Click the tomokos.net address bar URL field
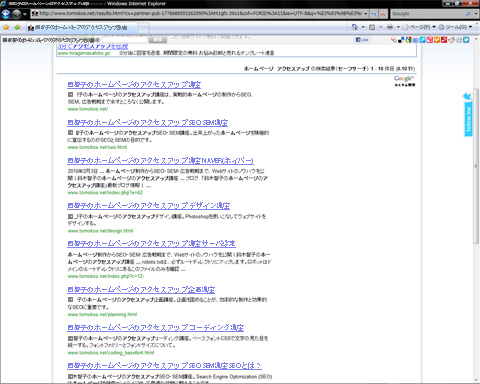The height and width of the screenshot is (384, 480). pos(197,14)
